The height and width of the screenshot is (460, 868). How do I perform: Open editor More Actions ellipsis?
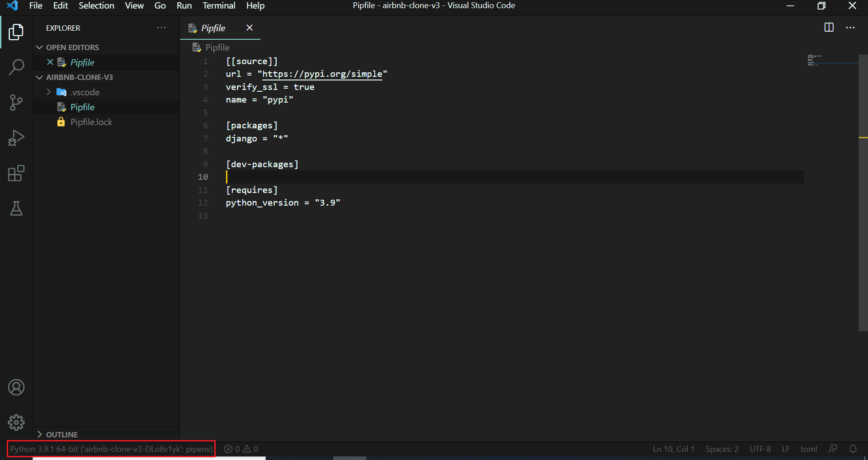coord(850,28)
